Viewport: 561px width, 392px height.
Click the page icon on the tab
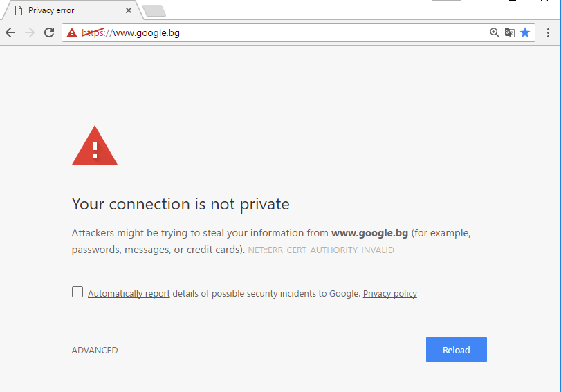click(19, 10)
